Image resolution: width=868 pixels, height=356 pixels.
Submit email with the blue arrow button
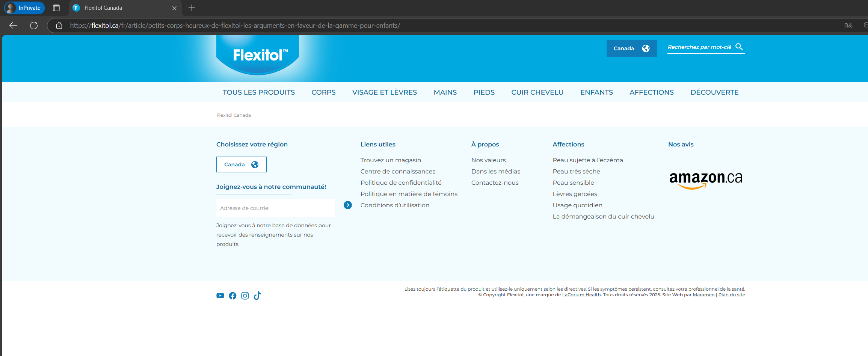tap(348, 205)
